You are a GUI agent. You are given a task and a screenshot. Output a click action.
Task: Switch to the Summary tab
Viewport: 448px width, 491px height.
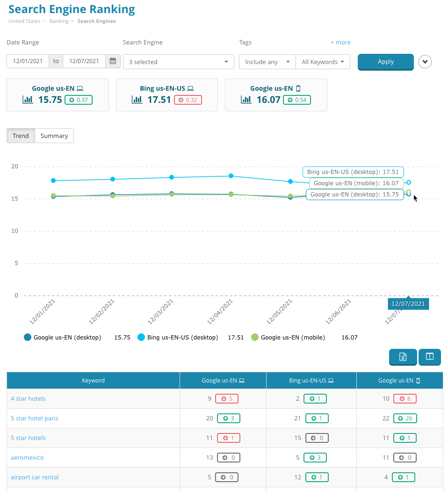[x=54, y=136]
